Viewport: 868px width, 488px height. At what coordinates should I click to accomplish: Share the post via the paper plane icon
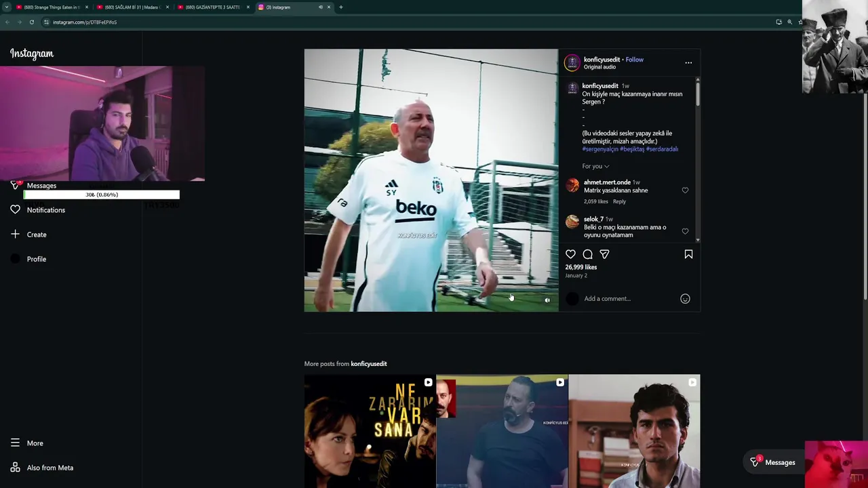pyautogui.click(x=604, y=254)
